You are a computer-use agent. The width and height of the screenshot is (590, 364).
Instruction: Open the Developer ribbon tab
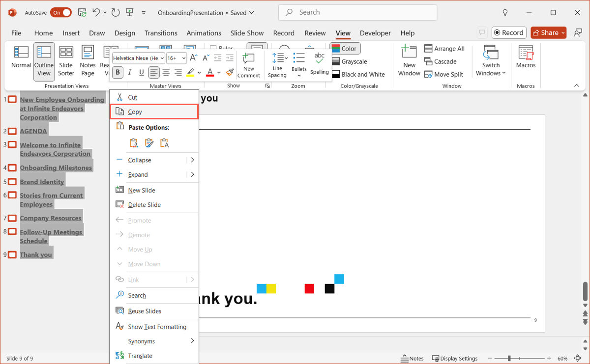(x=375, y=33)
